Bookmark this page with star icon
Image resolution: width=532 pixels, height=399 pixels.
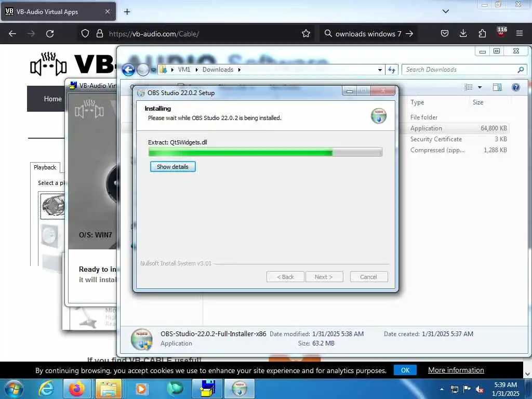305,34
